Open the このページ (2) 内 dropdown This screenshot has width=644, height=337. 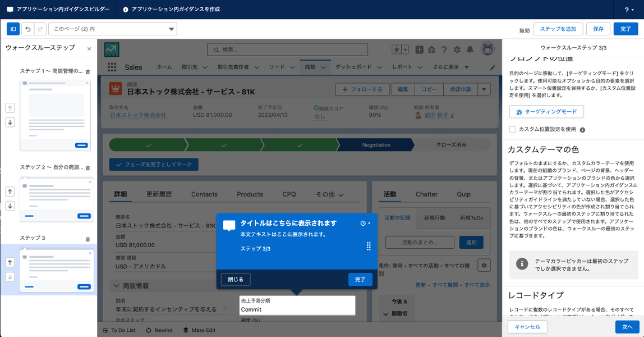coord(113,29)
